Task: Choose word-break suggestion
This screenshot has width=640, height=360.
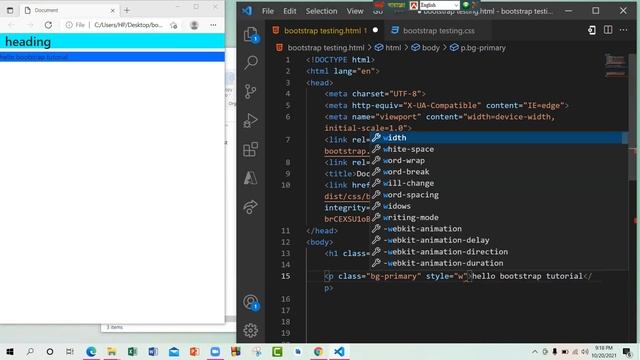Action: pos(499,172)
